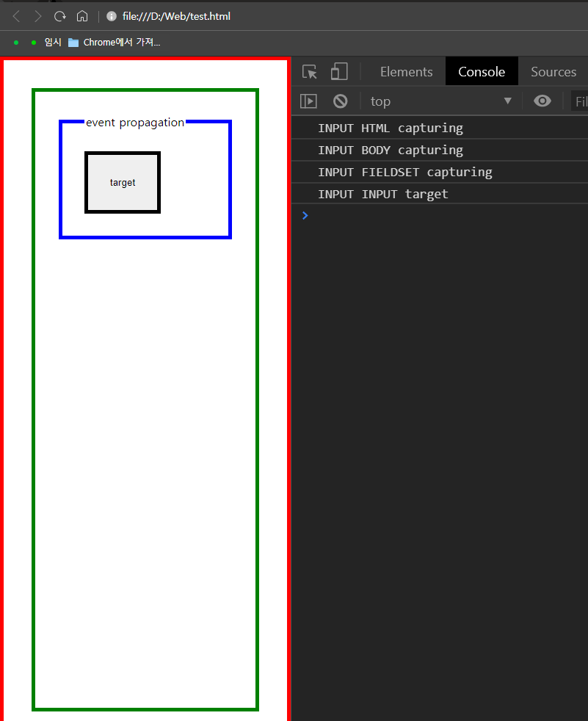
Task: Create a live expression with eye icon
Action: point(542,101)
